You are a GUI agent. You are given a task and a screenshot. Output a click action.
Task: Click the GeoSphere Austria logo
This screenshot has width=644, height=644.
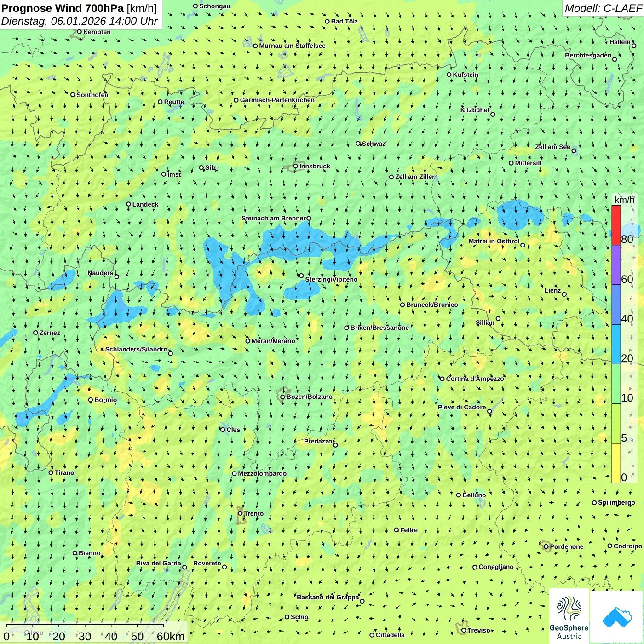point(569,616)
